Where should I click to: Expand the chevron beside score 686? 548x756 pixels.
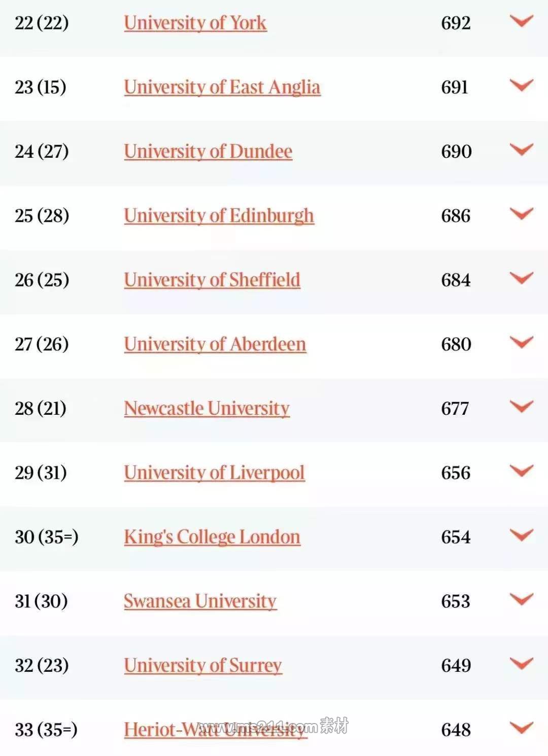522,214
